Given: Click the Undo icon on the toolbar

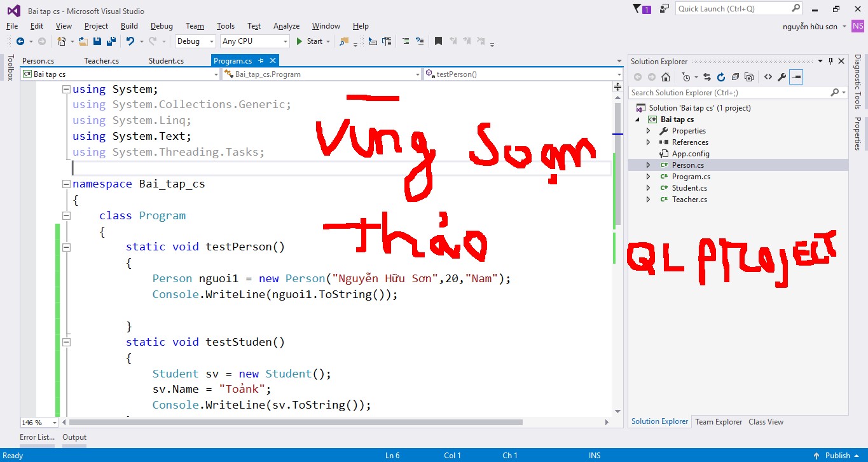Looking at the screenshot, I should click(130, 41).
